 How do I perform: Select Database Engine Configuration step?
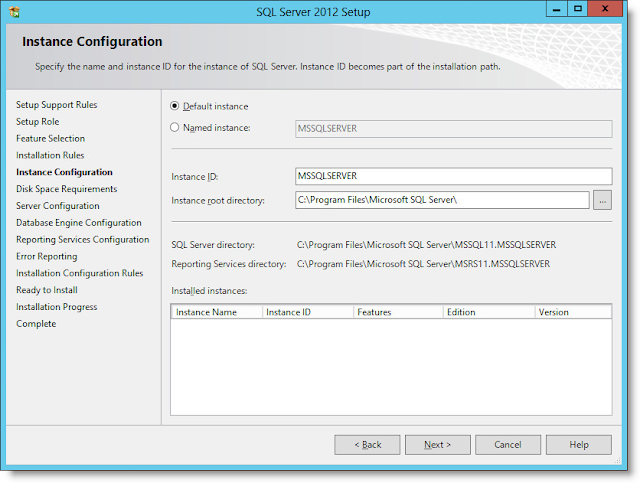click(x=79, y=223)
